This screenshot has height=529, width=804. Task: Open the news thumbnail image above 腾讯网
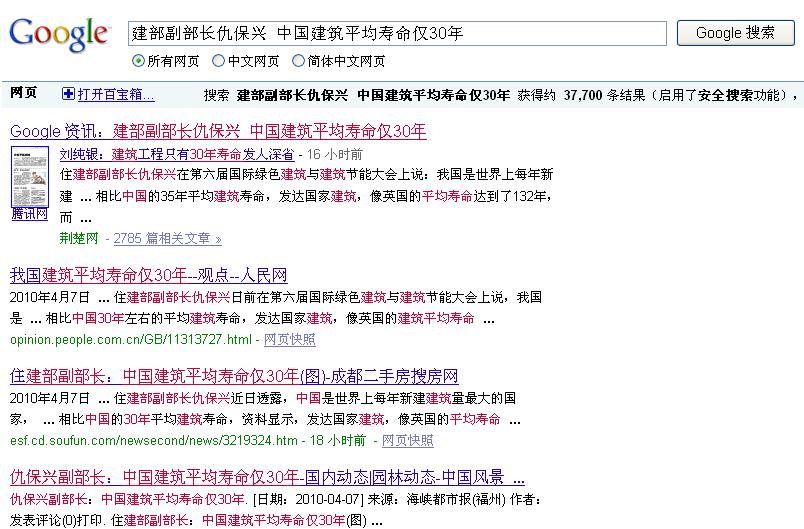pyautogui.click(x=29, y=176)
